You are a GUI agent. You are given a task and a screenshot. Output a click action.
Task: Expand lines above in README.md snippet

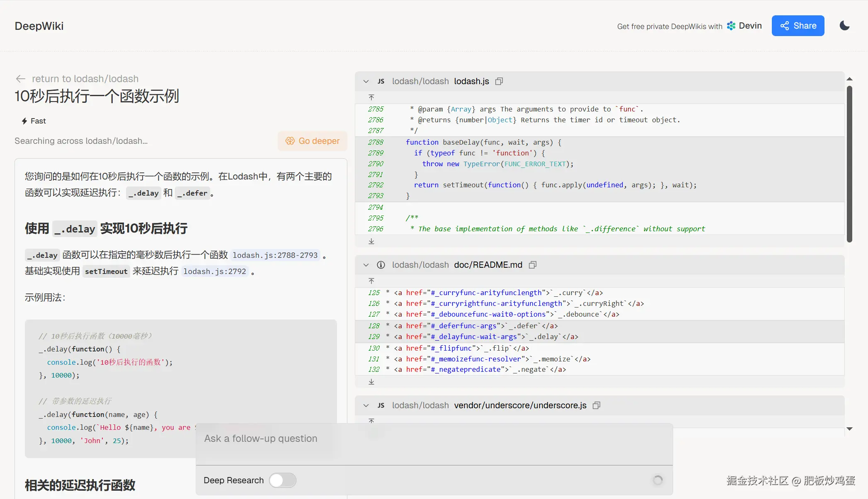tap(371, 281)
